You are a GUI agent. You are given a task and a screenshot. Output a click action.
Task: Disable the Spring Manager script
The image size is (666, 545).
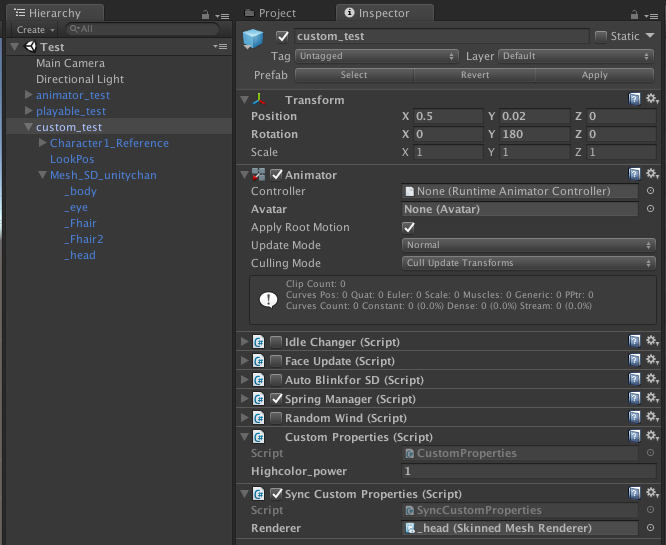tap(277, 398)
